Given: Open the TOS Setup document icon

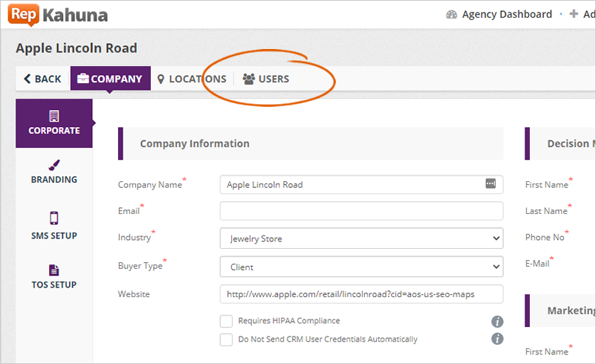Looking at the screenshot, I should [x=54, y=270].
